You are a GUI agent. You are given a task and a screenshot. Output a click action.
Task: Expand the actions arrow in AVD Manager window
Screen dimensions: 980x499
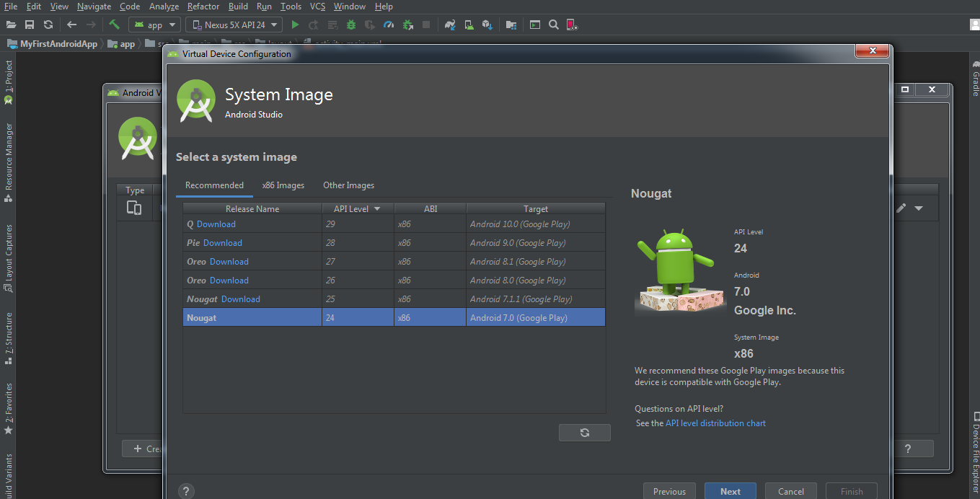click(x=919, y=208)
